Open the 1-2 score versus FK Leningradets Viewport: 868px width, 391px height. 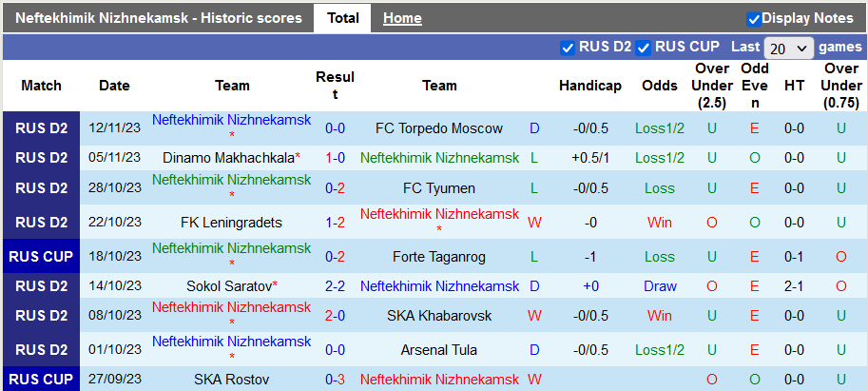335,223
